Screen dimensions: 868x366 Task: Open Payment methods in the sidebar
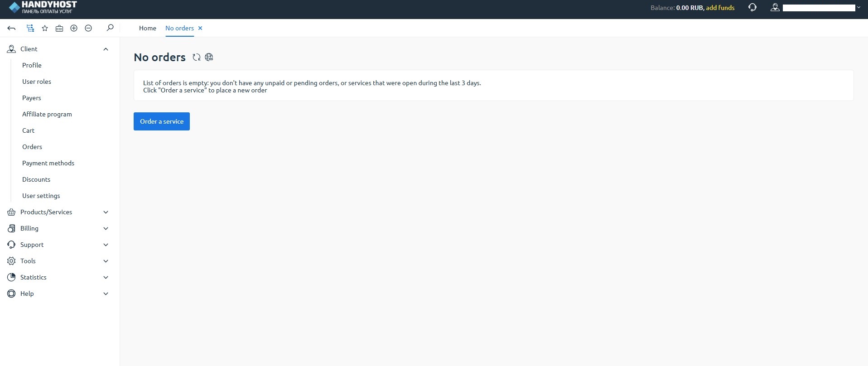48,163
